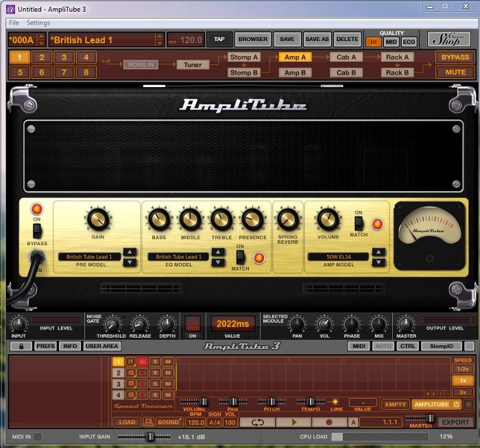Toggle the LINK indicator for tempo
480x448 pixels.
(335, 401)
